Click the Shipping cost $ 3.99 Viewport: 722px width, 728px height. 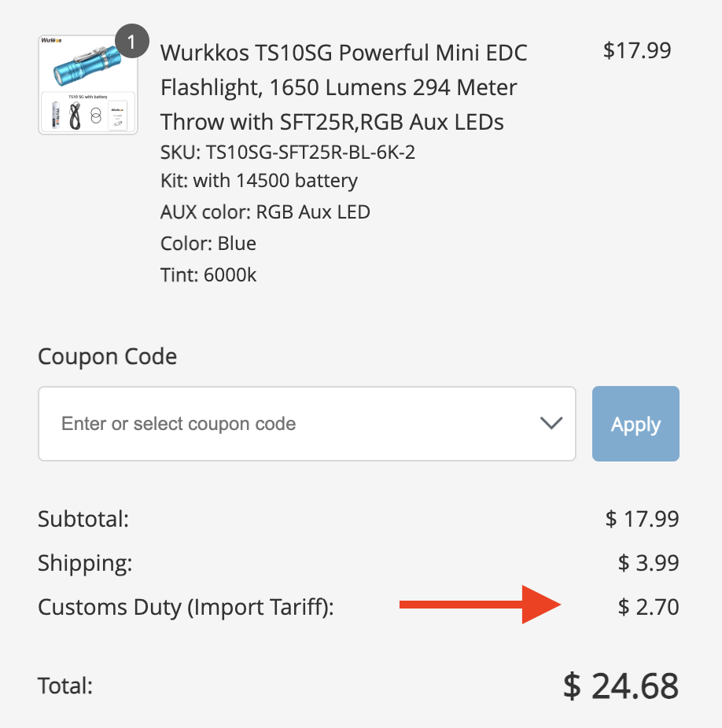648,563
